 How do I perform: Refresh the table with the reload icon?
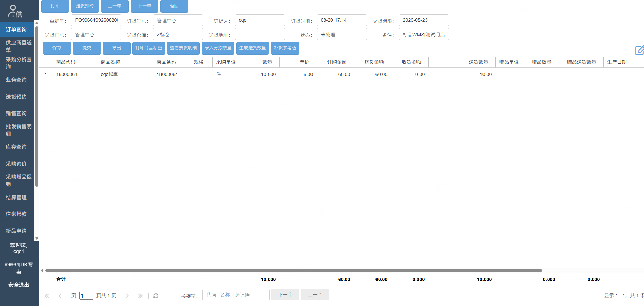(156, 296)
